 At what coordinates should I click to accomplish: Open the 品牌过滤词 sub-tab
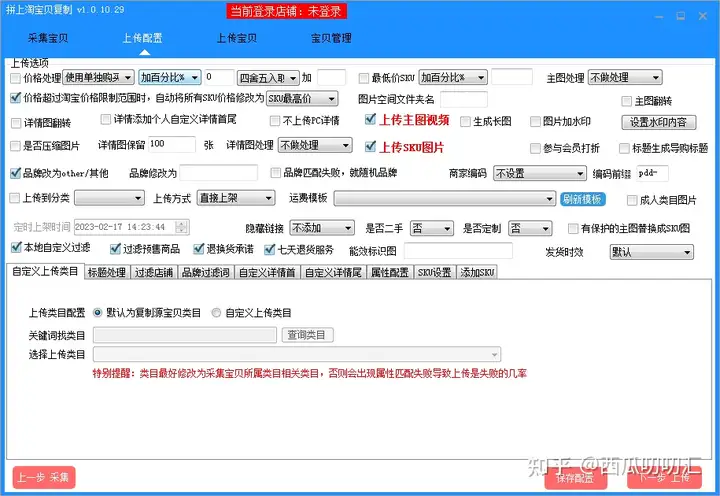point(206,272)
